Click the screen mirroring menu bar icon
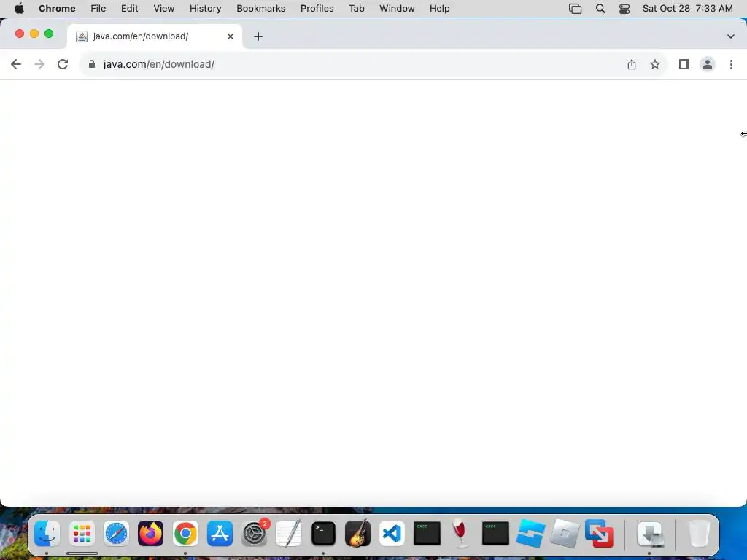This screenshot has height=560, width=747. [x=575, y=9]
